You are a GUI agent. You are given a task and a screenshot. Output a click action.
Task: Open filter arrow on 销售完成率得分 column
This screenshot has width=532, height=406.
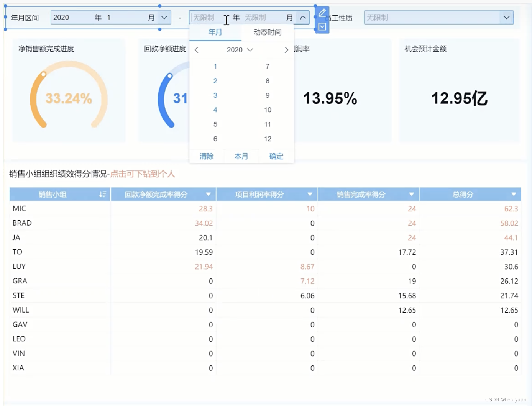(411, 194)
